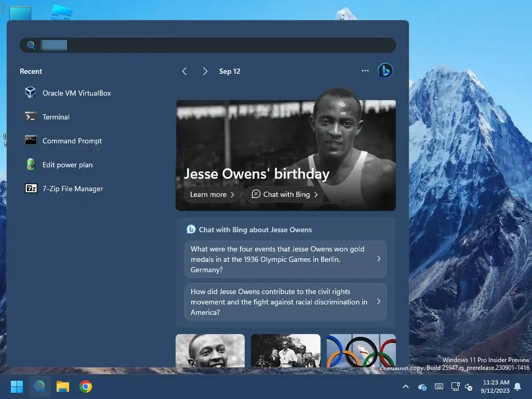Open the touch keyboard tray icon
This screenshot has width=532, height=399.
438,387
